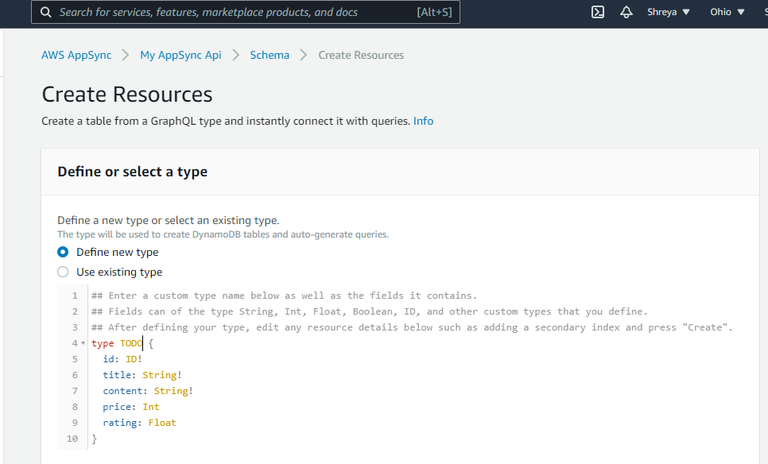Click the comment on editor line 1
Viewport: 768px width, 464px height.
click(x=284, y=295)
